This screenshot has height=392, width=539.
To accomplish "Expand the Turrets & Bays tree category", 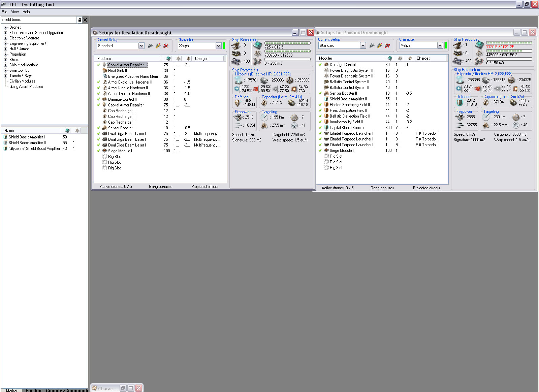I will coord(5,76).
